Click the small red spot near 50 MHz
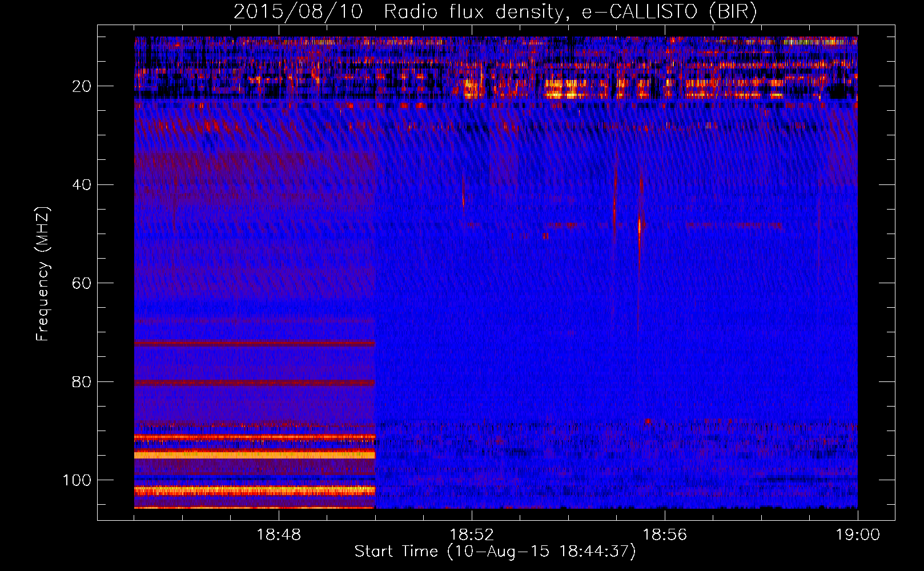Screen dimensions: 924x571 click(545, 236)
